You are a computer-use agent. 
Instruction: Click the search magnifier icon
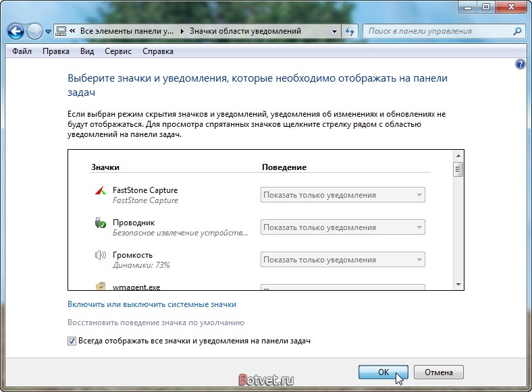(x=516, y=31)
